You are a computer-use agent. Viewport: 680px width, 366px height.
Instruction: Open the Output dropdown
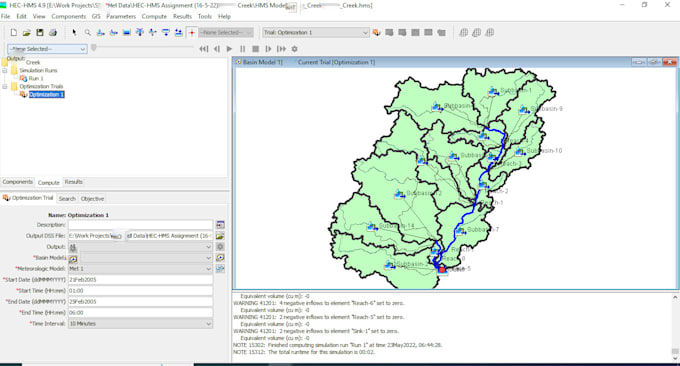140,247
